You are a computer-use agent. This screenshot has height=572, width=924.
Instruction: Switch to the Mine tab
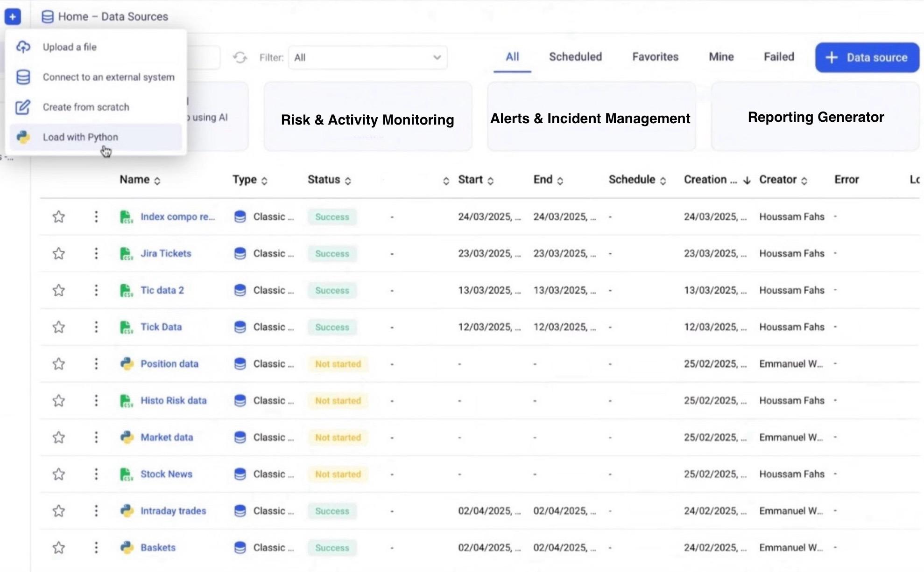(721, 57)
